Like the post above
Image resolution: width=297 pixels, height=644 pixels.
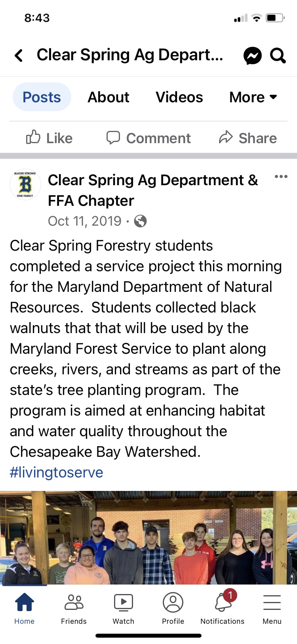coord(49,138)
